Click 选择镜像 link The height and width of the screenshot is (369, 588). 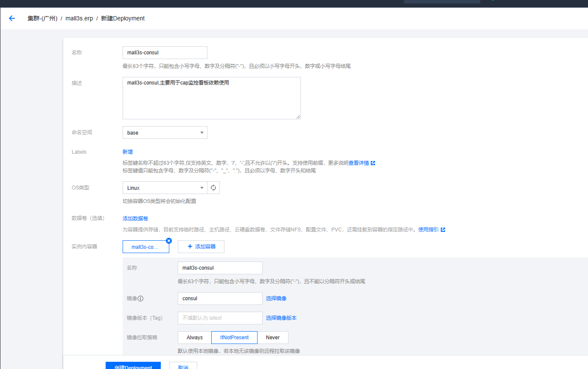[x=276, y=299]
